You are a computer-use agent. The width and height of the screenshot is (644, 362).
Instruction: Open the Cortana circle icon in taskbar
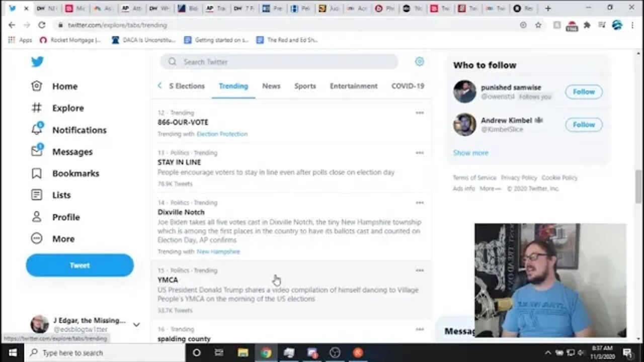click(197, 352)
